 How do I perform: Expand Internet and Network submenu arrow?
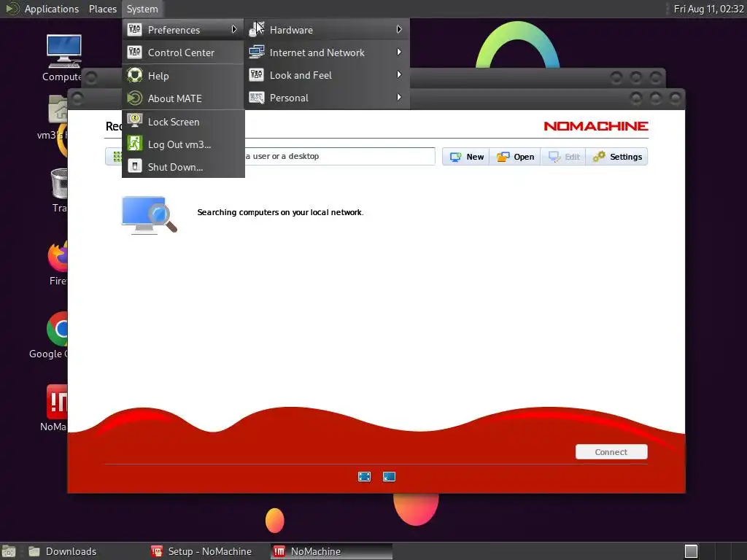pyautogui.click(x=399, y=52)
